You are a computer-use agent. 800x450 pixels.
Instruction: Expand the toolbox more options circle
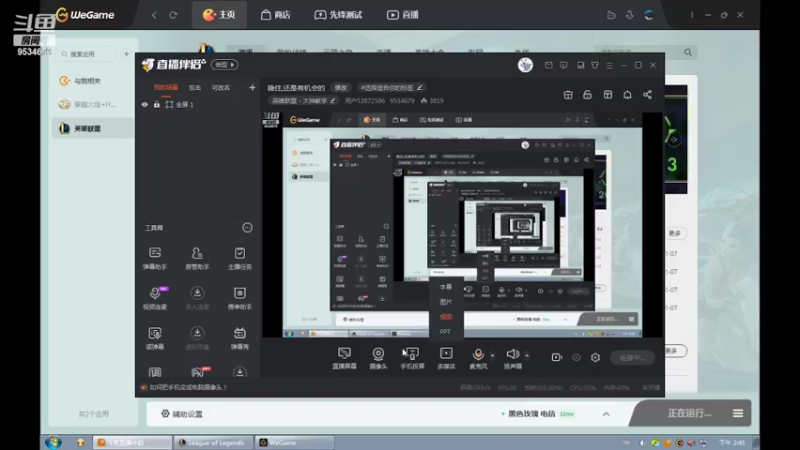(247, 228)
